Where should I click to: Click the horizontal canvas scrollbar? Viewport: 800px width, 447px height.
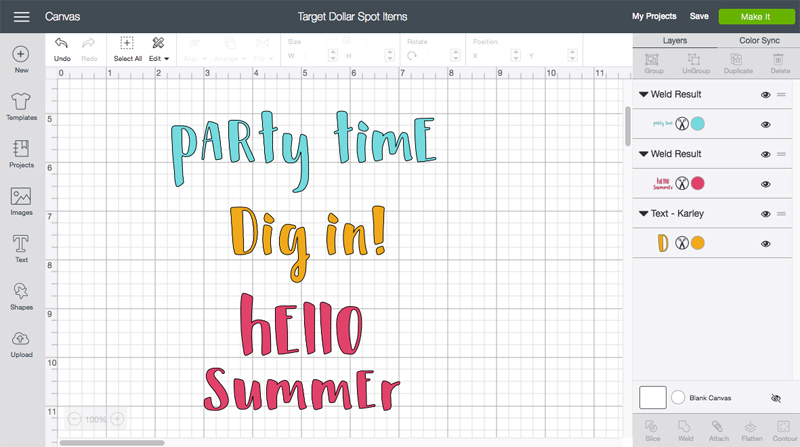tap(112, 443)
